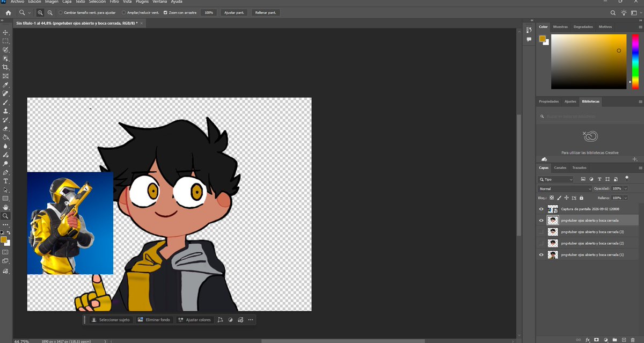Go to the Home screen icon

coord(8,12)
